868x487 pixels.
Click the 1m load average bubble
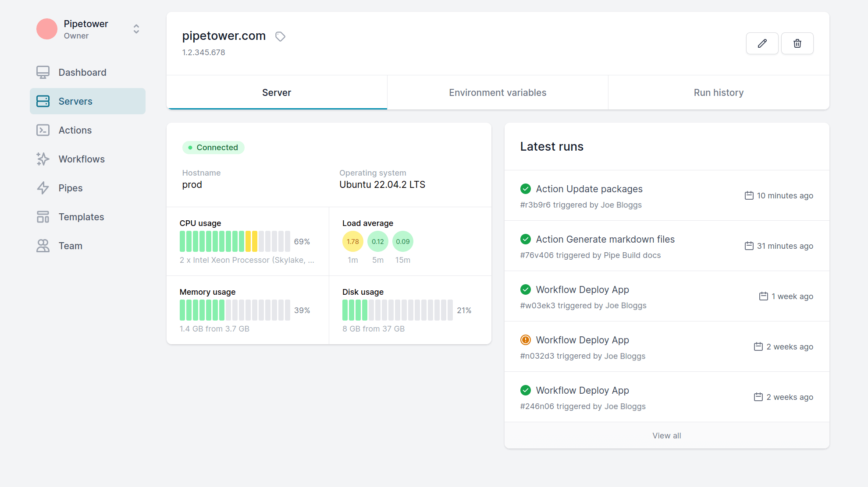click(352, 241)
